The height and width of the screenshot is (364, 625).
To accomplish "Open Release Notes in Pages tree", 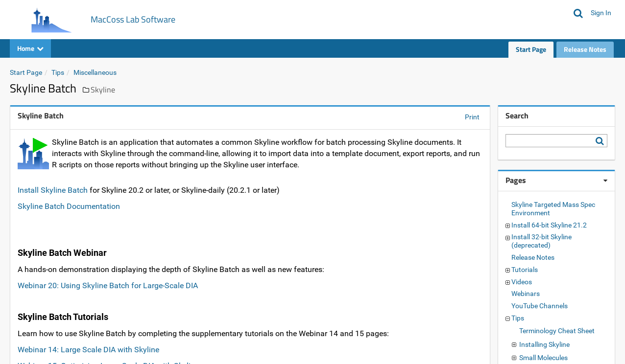I will 533,258.
